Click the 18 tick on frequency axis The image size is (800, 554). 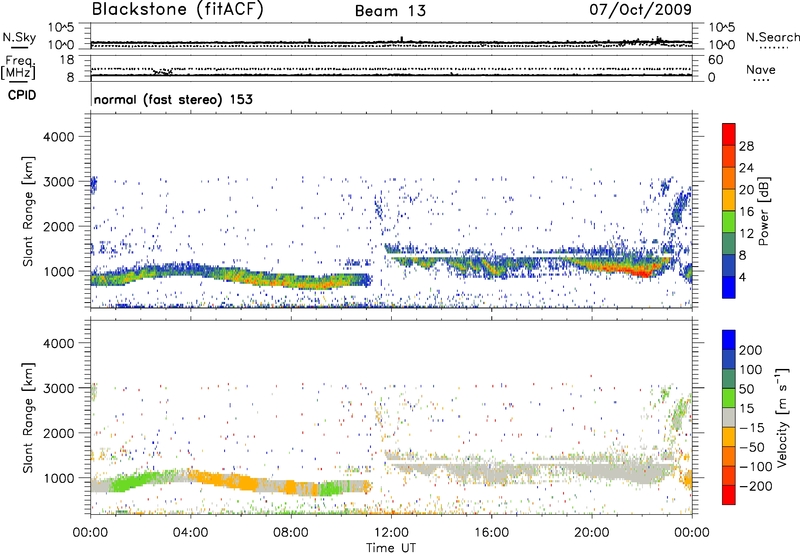(67, 60)
